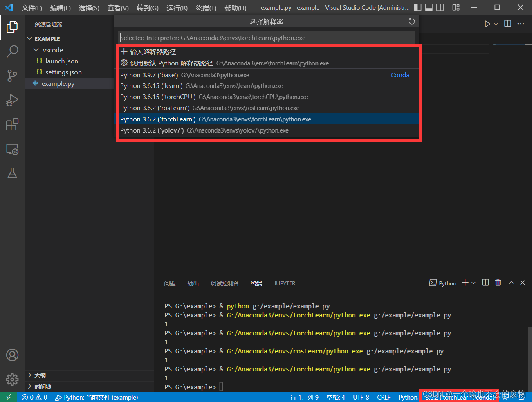Toggle the primary side bar layout icon

pos(418,7)
